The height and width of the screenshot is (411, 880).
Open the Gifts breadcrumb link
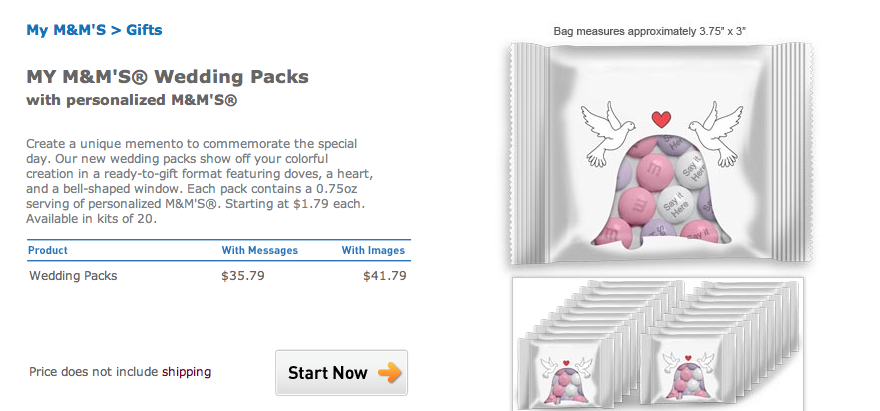pyautogui.click(x=144, y=30)
